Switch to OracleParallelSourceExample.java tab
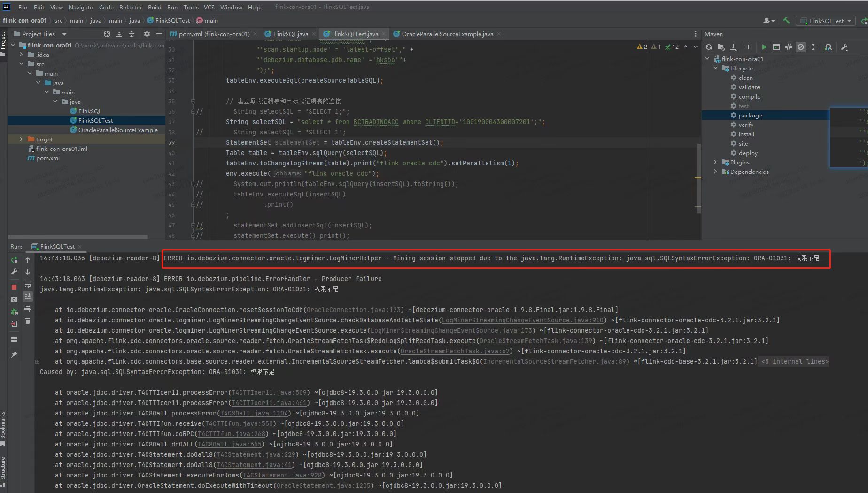Screen dimensions: 868x493 (x=447, y=34)
